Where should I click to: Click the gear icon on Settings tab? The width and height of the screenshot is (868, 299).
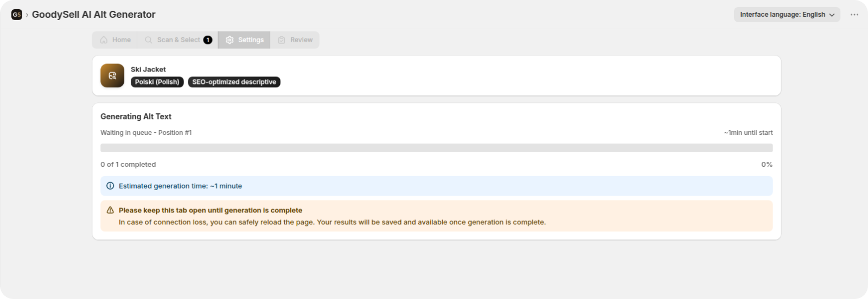point(229,40)
